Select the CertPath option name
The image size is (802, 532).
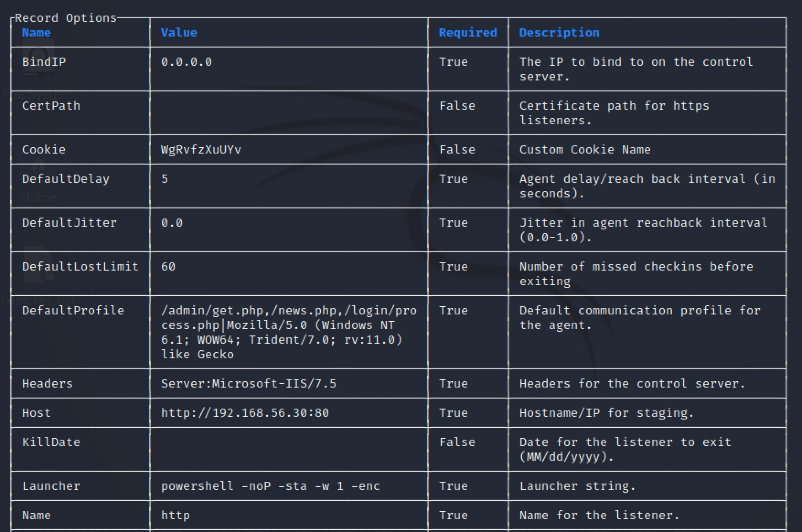pos(51,106)
